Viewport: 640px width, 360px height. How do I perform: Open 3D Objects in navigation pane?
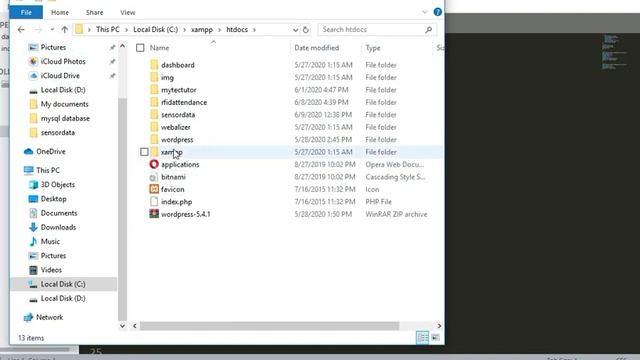(51, 184)
